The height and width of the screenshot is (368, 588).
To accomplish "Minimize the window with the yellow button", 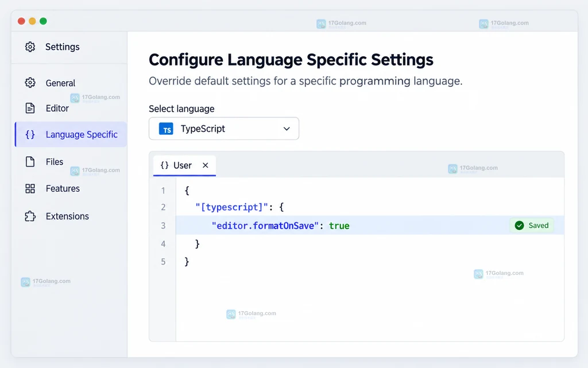I will click(x=32, y=21).
